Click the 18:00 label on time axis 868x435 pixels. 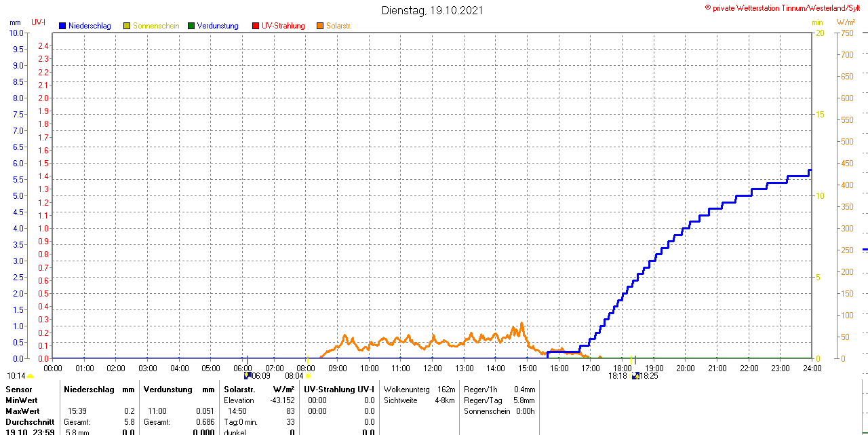tap(622, 368)
